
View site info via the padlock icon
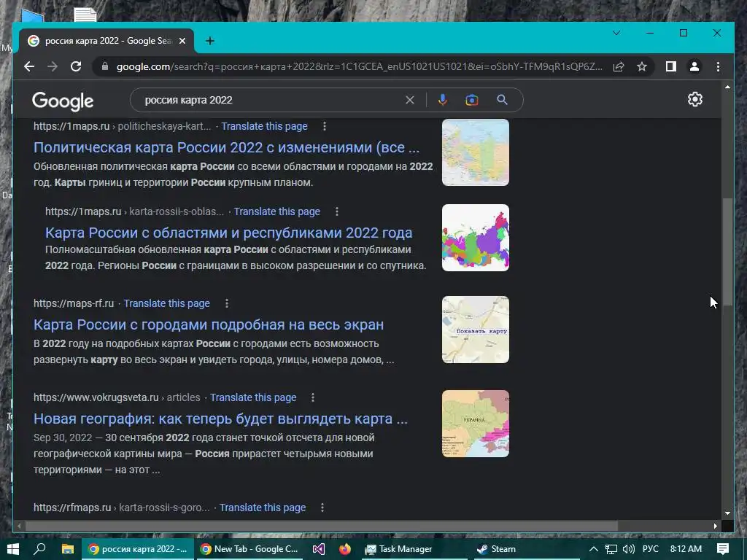pyautogui.click(x=105, y=66)
